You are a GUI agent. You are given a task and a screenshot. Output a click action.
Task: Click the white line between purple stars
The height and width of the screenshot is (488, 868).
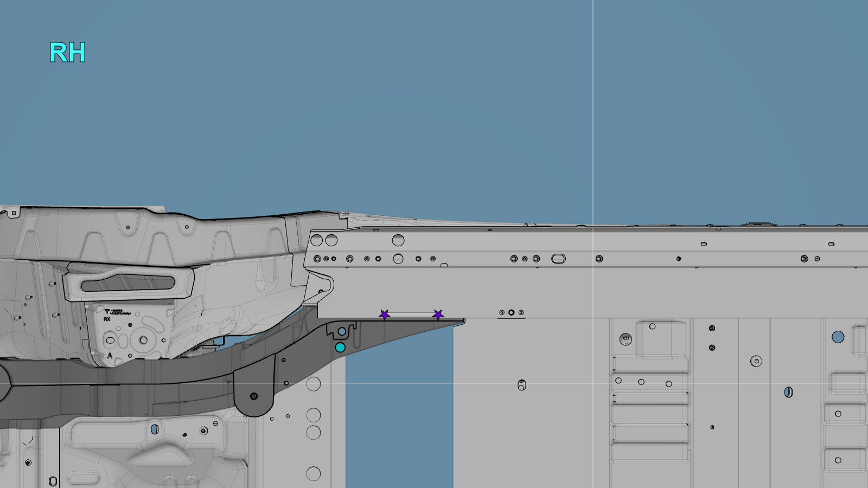[x=411, y=314]
